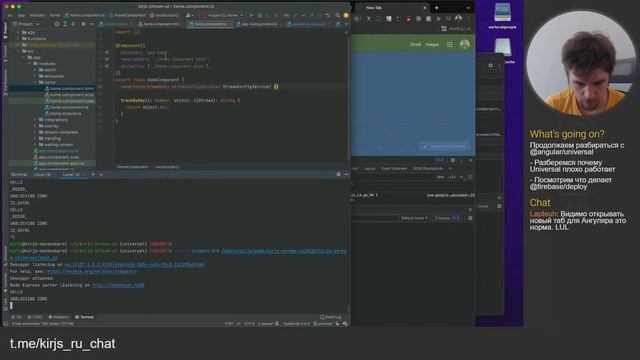
Task: Switch to app-routing.module.ts editor tab
Action: (259, 24)
